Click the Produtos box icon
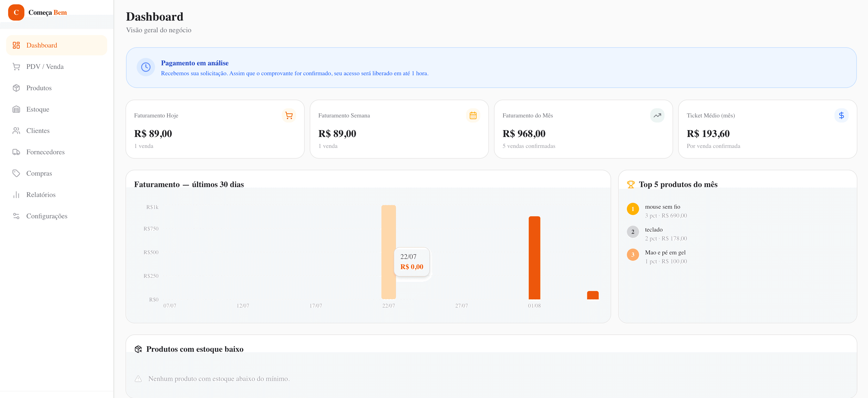Screen dimensions: 868x398 coord(16,88)
